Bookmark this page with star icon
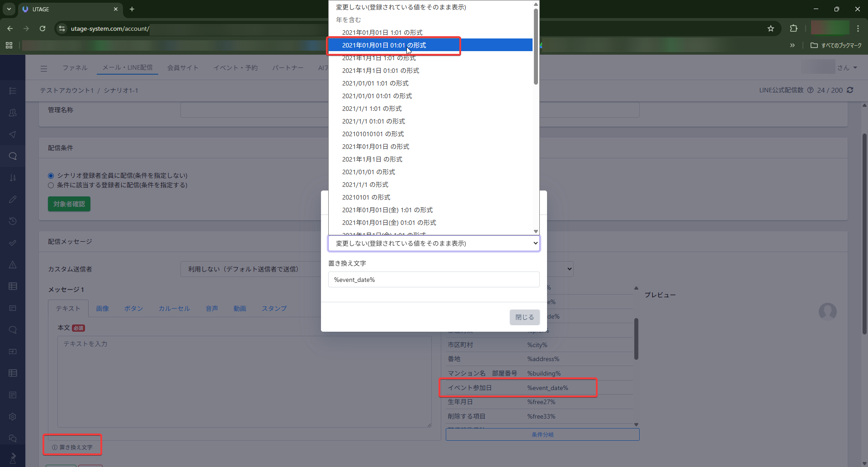Image resolution: width=868 pixels, height=467 pixels. 770,29
